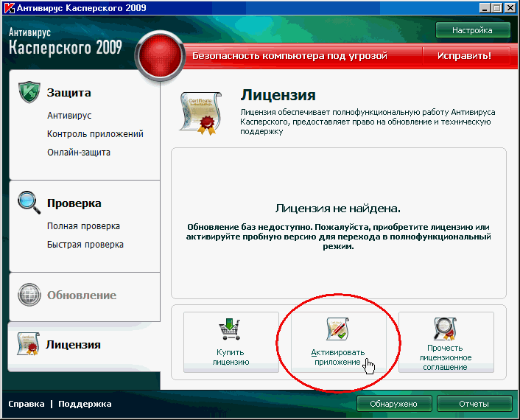
Task: Click Активировать приложение button
Action: point(338,342)
